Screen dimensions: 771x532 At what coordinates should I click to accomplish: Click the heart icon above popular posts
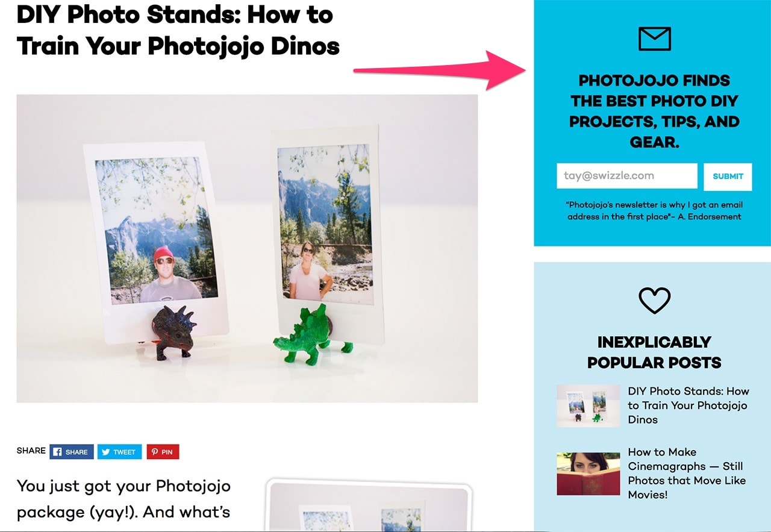pyautogui.click(x=654, y=300)
